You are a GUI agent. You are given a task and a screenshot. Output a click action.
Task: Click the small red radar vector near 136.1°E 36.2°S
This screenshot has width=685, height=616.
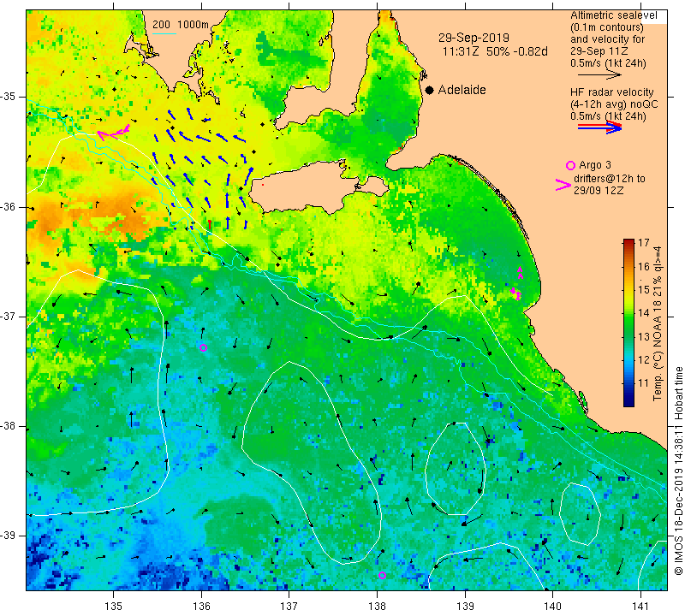click(210, 224)
